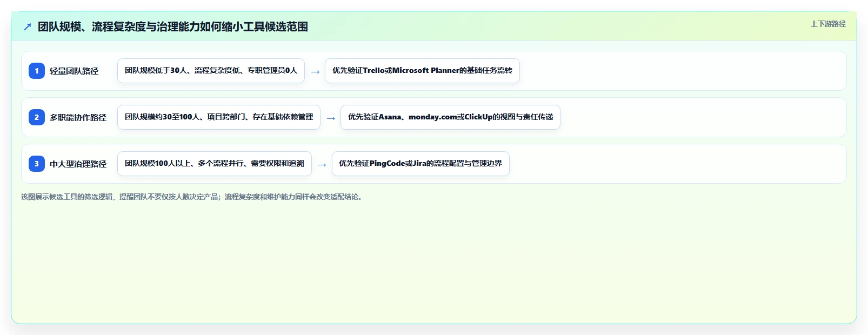Click the box 团队规模100人以上、多个流程并行、需要权限和追溯
The height and width of the screenshot is (335, 868).
point(215,164)
